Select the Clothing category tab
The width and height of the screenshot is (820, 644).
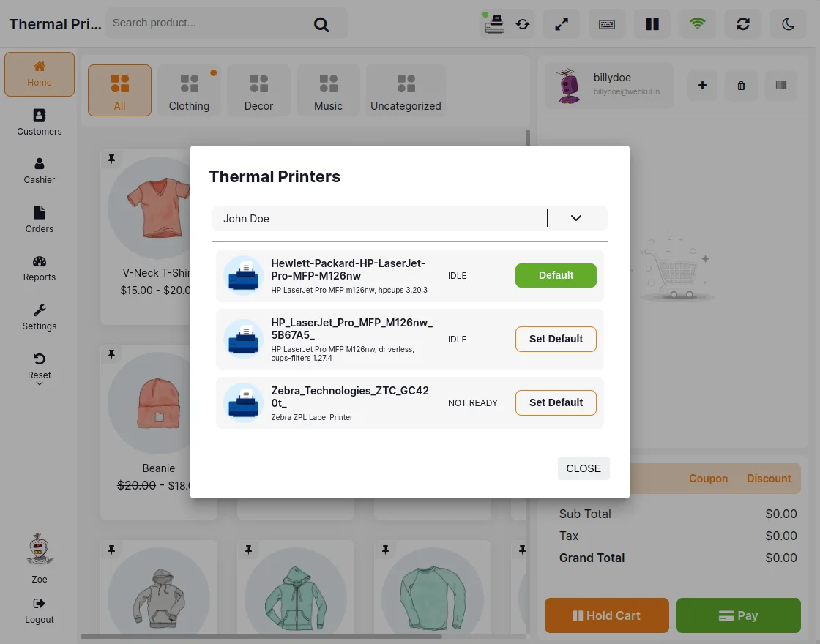pyautogui.click(x=189, y=89)
